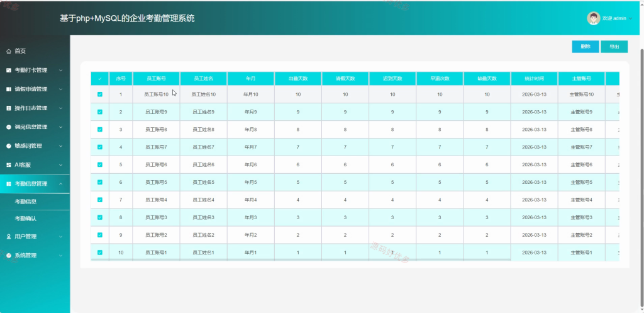This screenshot has width=644, height=313.
Task: Expand the 操作日志管理 chevron
Action: coord(61,108)
